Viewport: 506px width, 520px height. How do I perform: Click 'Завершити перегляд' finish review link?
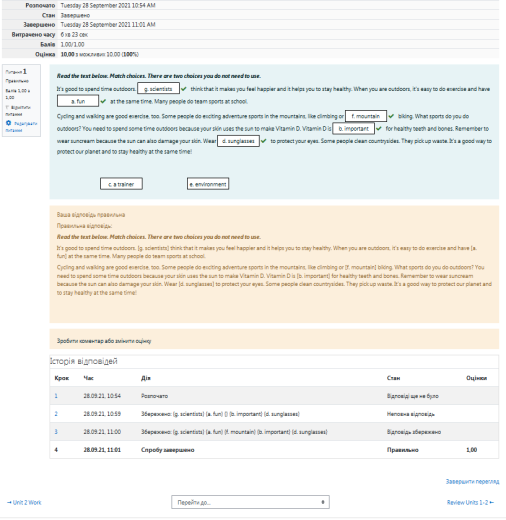[472, 481]
